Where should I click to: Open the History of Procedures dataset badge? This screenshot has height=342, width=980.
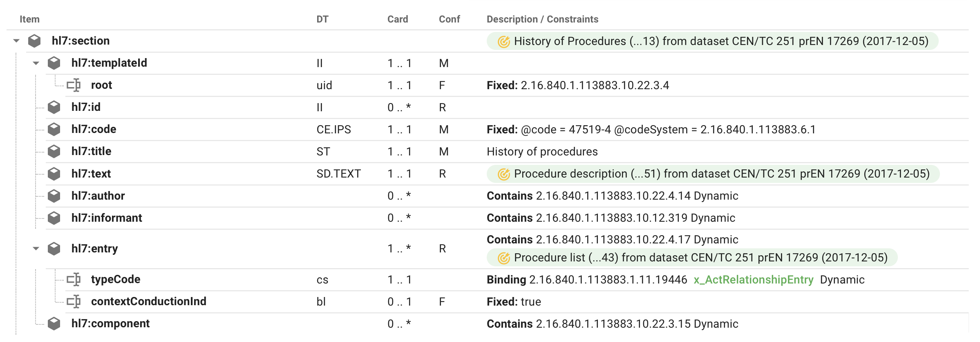[x=712, y=41]
